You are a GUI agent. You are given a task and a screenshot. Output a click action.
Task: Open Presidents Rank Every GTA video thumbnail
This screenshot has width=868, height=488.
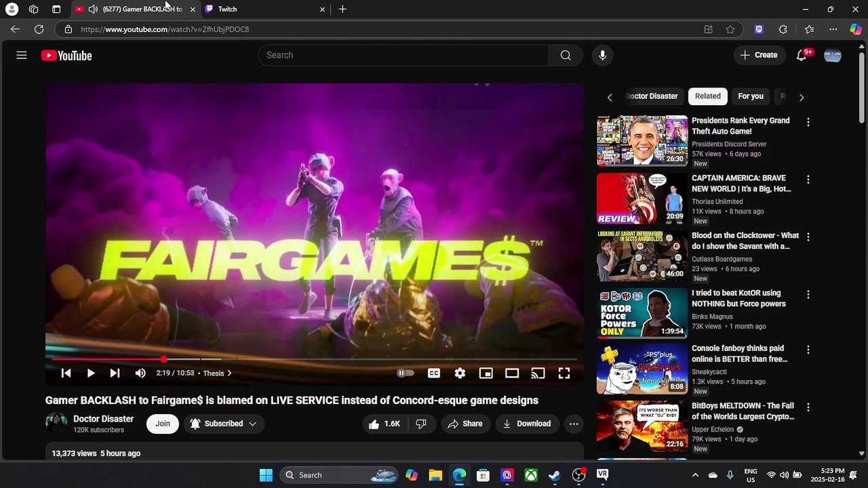tap(642, 141)
